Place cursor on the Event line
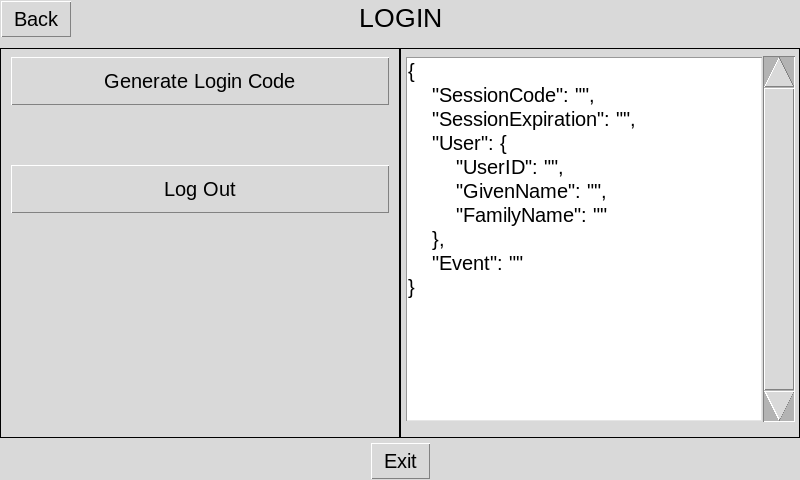Image resolution: width=800 pixels, height=480 pixels. tap(477, 264)
